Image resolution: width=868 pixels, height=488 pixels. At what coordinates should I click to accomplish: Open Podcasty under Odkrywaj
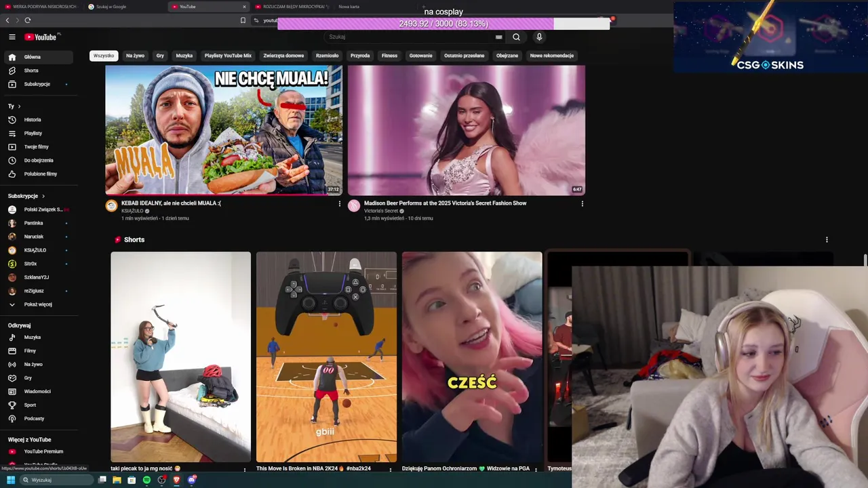(x=38, y=419)
